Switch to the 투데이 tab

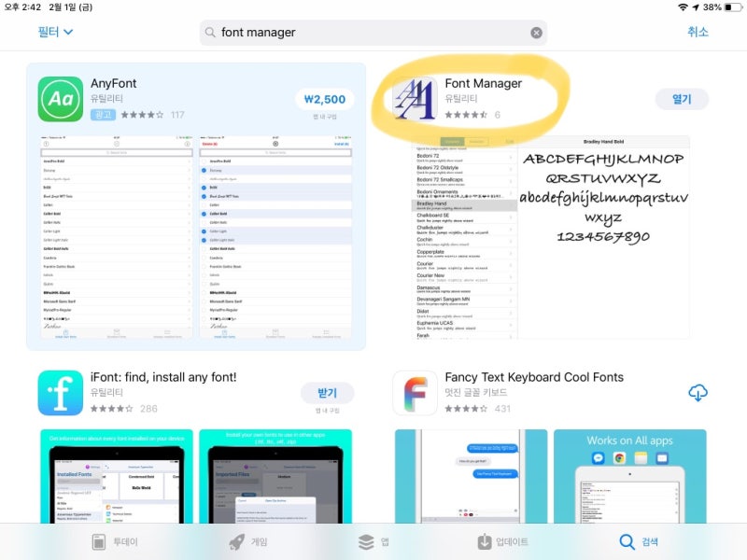coord(115,541)
